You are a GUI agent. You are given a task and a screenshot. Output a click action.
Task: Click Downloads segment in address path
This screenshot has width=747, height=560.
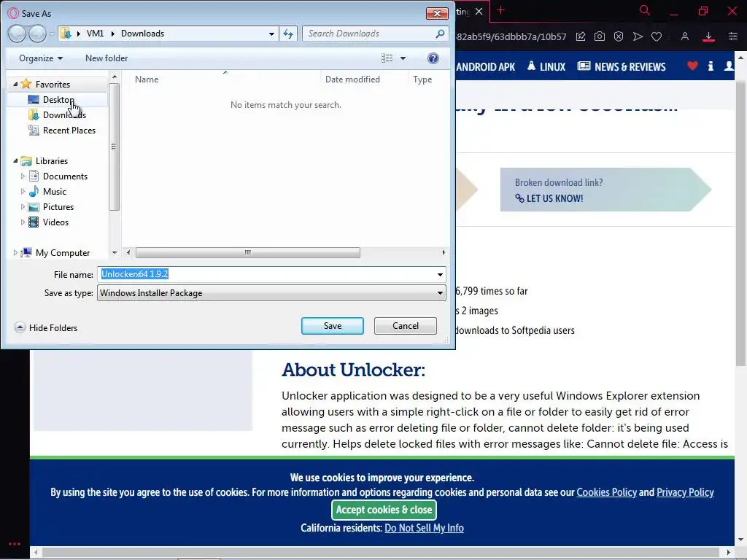click(x=142, y=34)
